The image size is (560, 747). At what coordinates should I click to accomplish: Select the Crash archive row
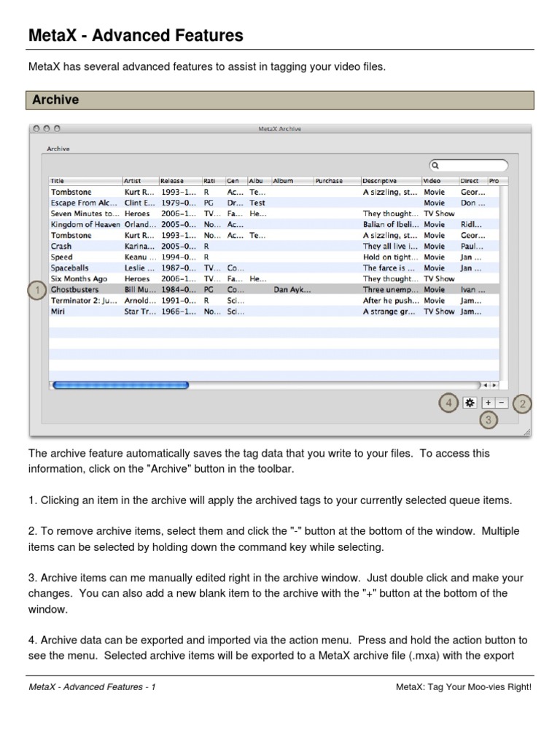click(274, 247)
